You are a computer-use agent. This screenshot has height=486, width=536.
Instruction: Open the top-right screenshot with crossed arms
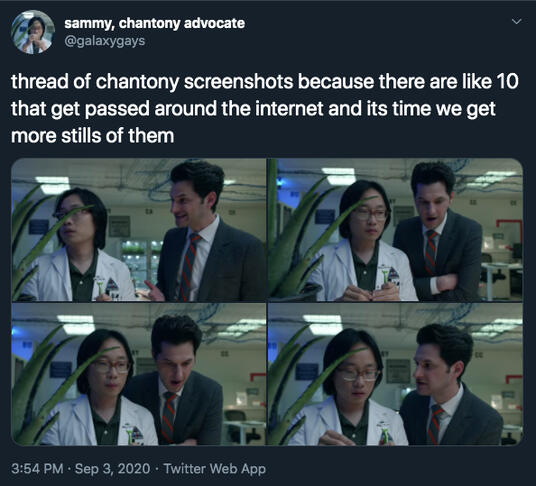pos(396,230)
